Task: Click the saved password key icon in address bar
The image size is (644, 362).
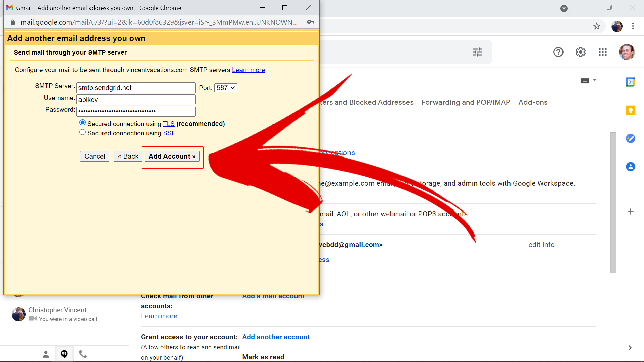Action: pos(310,22)
